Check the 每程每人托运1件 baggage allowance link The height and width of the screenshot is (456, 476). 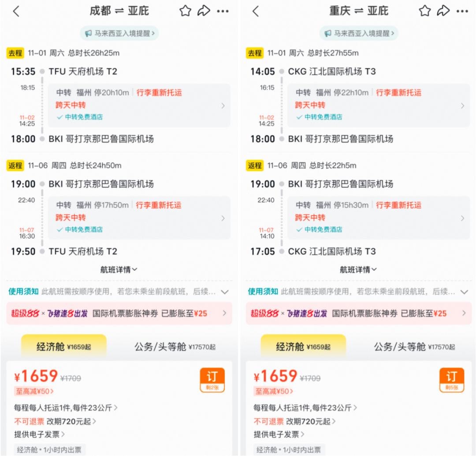pos(62,408)
